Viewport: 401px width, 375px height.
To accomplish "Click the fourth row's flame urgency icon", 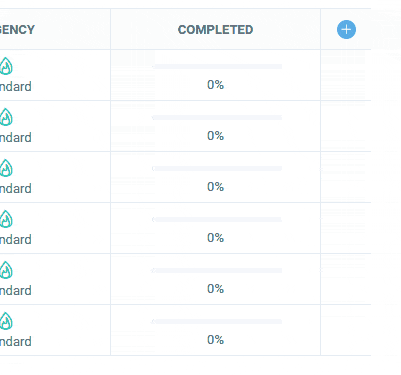I will coord(6,219).
